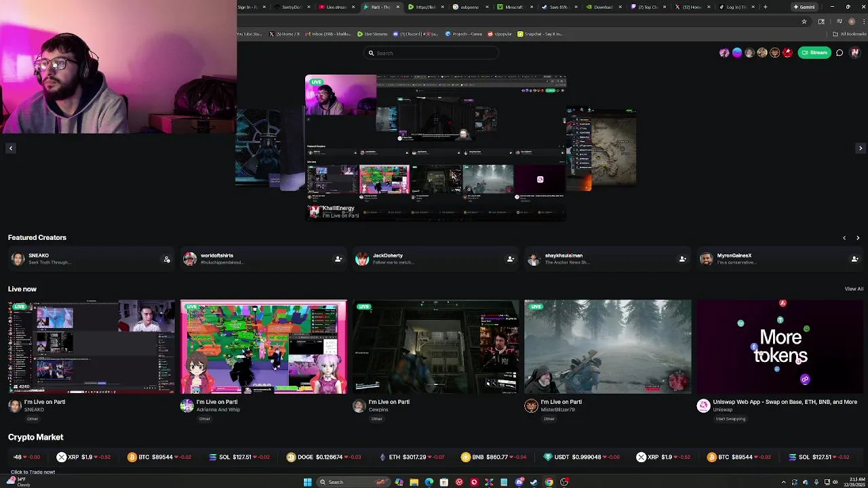
Task: Open the weather widget on the taskbar
Action: (x=19, y=482)
